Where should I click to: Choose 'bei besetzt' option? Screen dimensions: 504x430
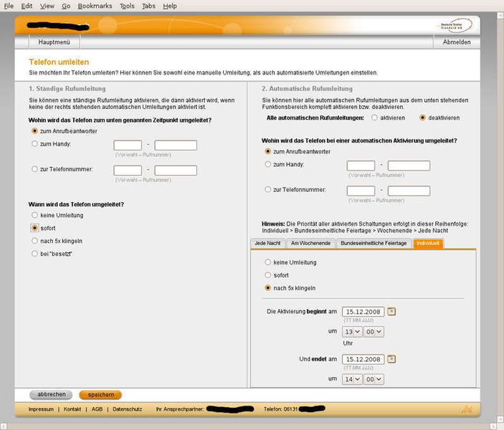coord(34,254)
